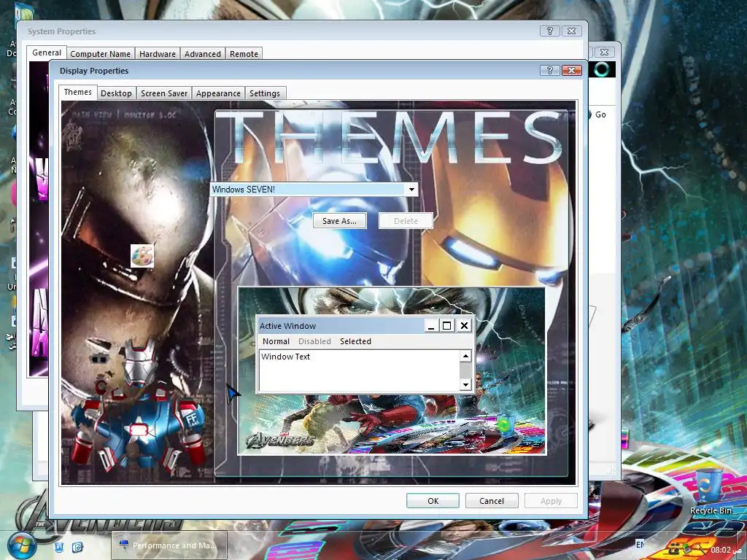Open the Appearance tab
Image resolution: width=747 pixels, height=560 pixels.
(x=218, y=93)
